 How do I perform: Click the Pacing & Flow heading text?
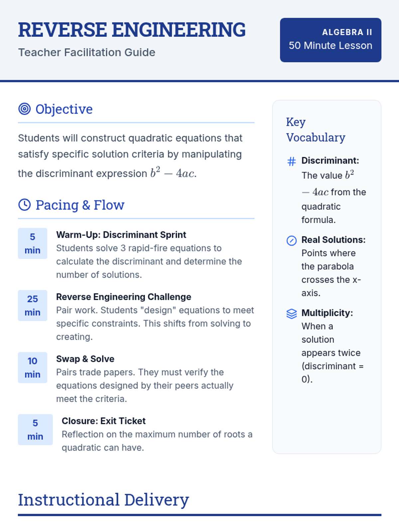point(80,205)
